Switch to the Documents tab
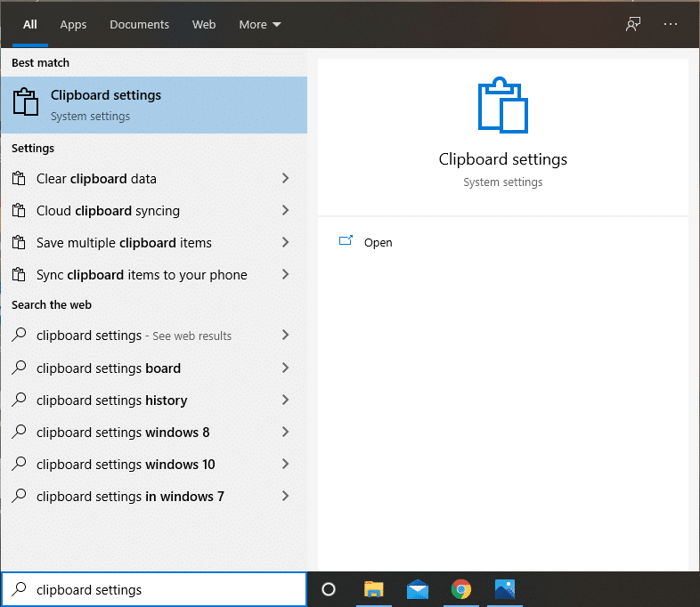The image size is (700, 607). click(x=139, y=25)
